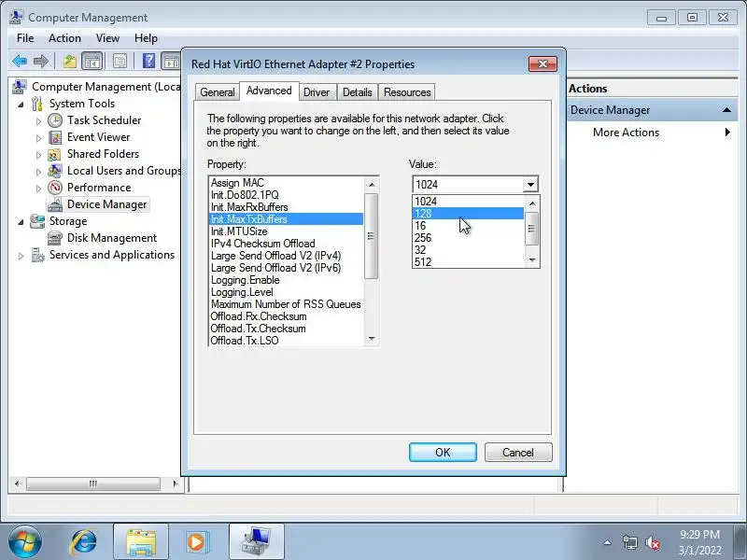Switch to the Resources tab

click(x=407, y=92)
